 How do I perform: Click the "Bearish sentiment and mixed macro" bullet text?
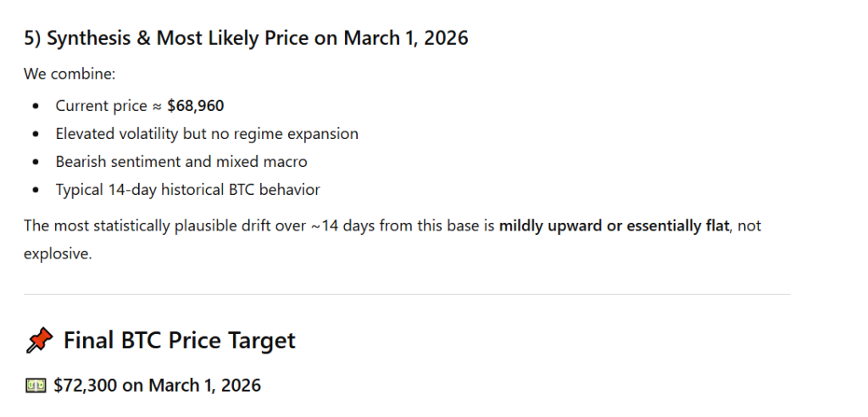[x=181, y=162]
